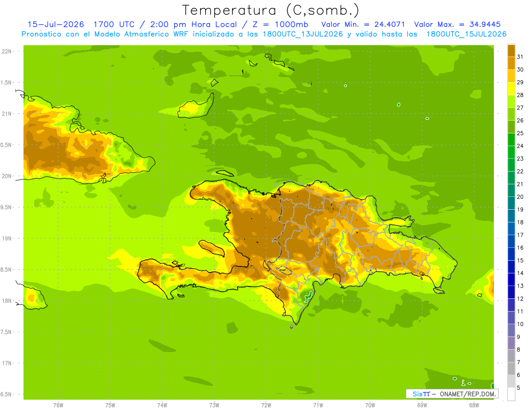This screenshot has height=411, width=532.
Task: Click the colorbar label "20"
Action: pyautogui.click(x=521, y=197)
